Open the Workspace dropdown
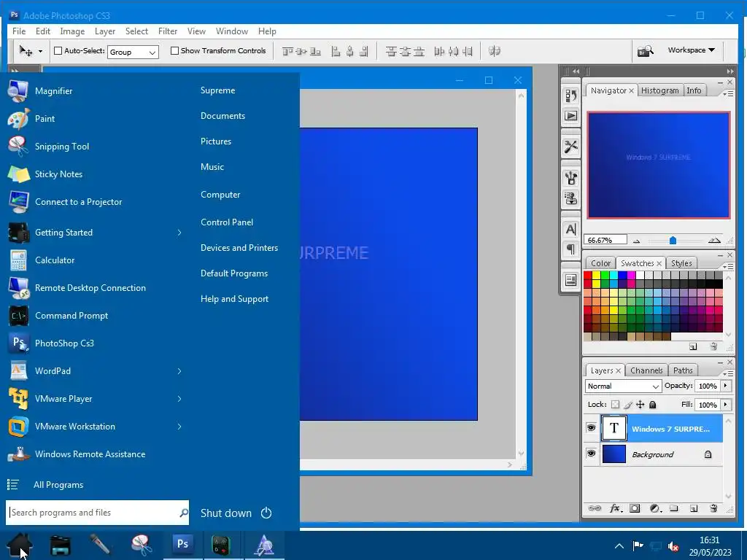Screen dimensions: 747x560 692,50
